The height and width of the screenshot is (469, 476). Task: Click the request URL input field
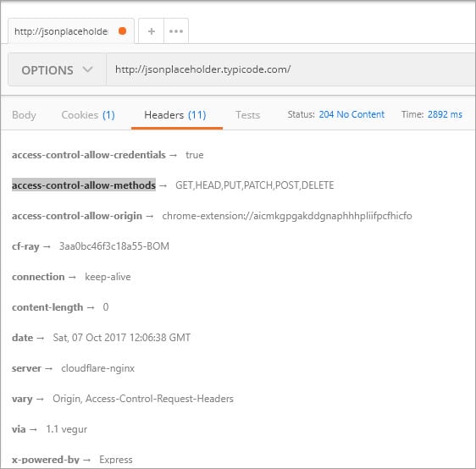tap(291, 69)
